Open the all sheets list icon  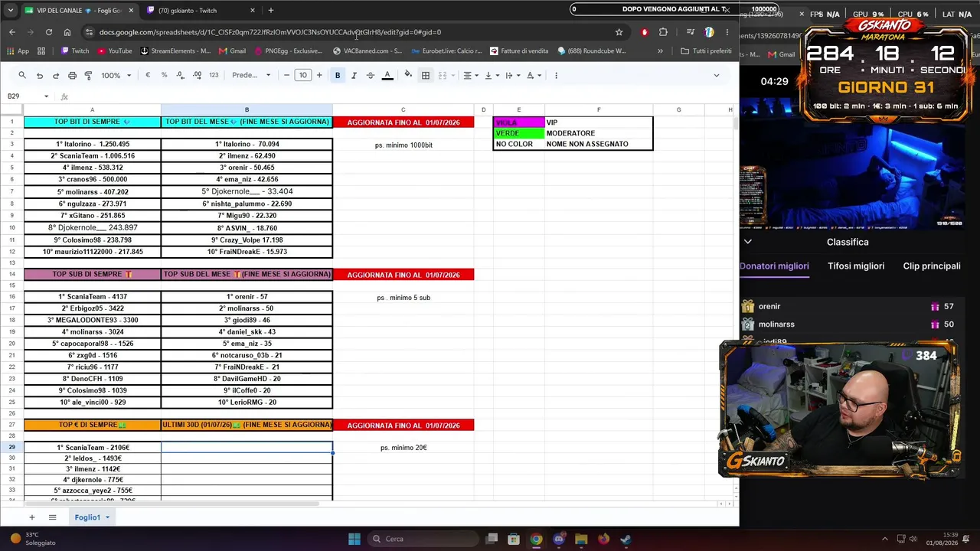52,517
